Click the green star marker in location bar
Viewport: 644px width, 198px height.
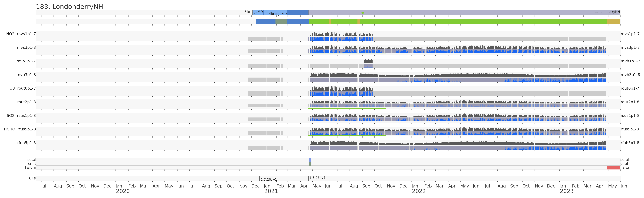click(363, 13)
